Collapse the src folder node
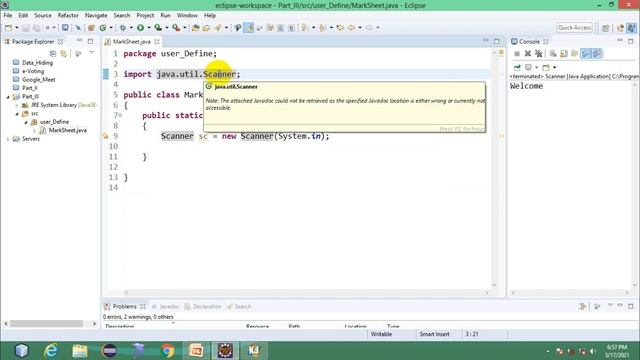The image size is (640, 360). [x=17, y=114]
